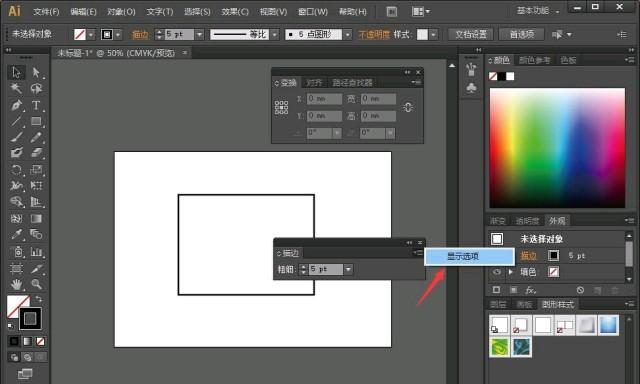Screen dimensions: 640x384
Task: Switch to 透明度 tab
Action: click(527, 221)
